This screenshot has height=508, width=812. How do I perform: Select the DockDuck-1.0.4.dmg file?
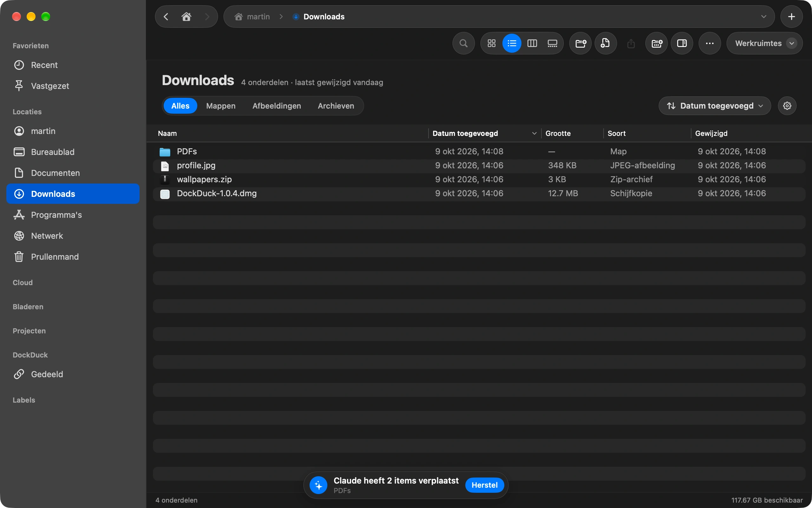pyautogui.click(x=479, y=194)
